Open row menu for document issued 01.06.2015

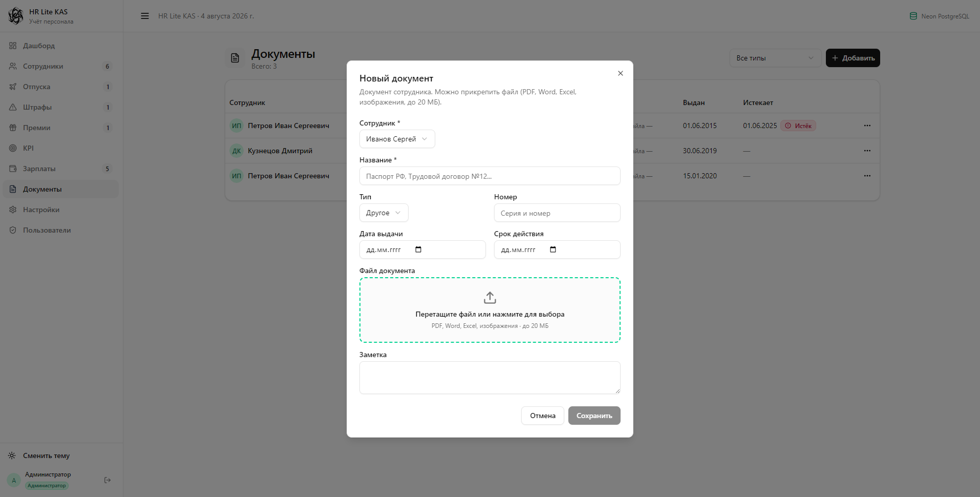(867, 126)
